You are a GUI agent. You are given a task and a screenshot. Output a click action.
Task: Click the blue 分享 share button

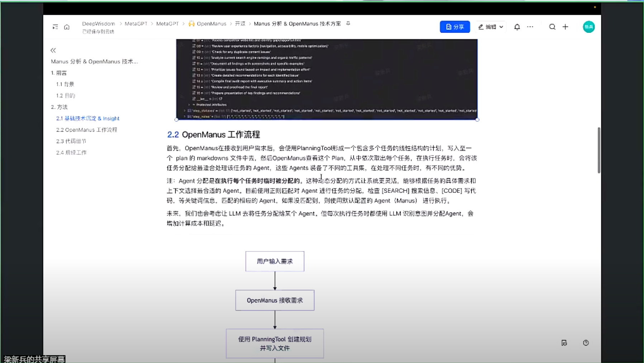coord(455,27)
